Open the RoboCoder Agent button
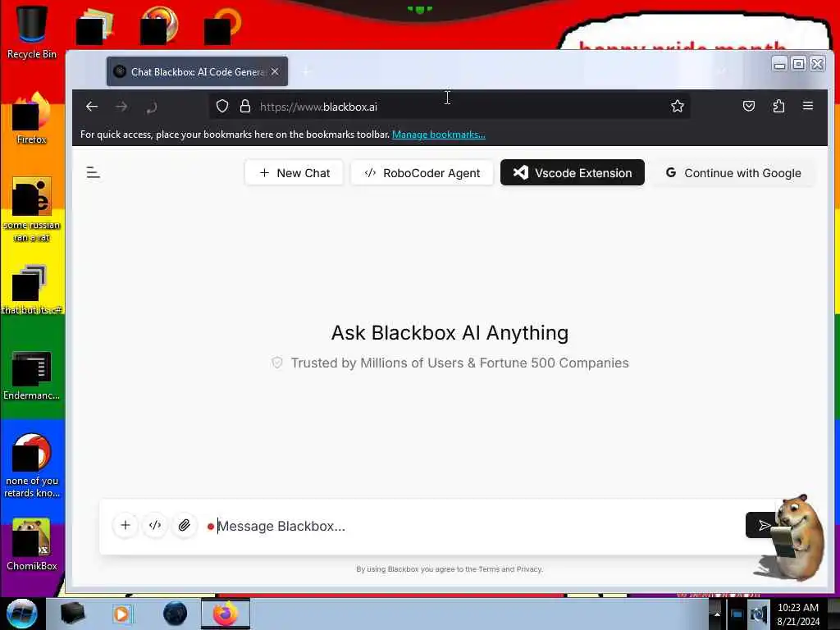 (x=422, y=173)
